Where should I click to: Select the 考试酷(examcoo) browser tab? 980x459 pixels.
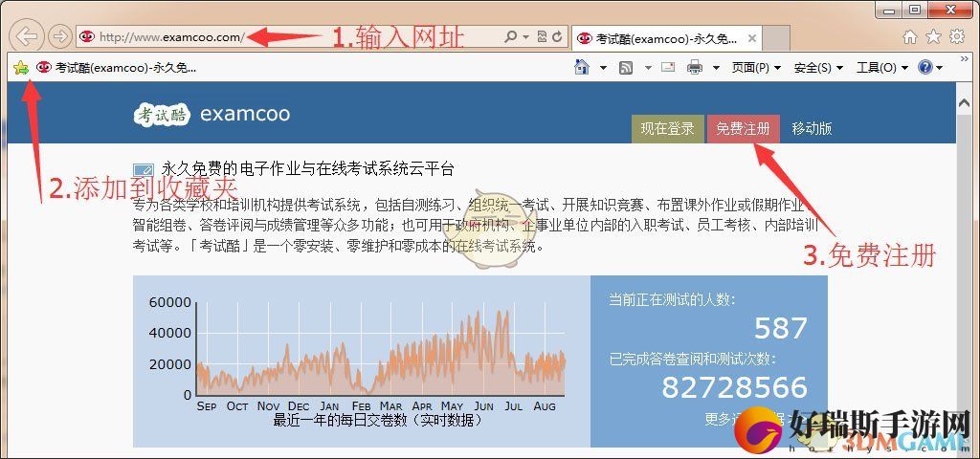(666, 38)
